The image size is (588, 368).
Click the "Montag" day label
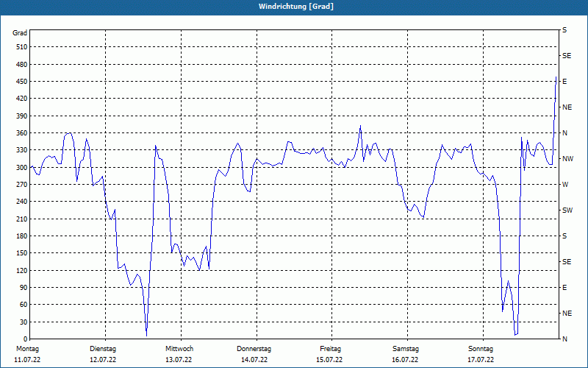pos(27,349)
